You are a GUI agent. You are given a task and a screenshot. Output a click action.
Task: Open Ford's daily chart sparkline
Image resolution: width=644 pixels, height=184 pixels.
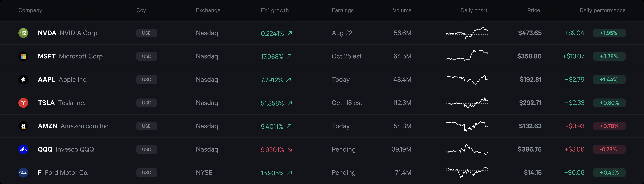pyautogui.click(x=467, y=172)
